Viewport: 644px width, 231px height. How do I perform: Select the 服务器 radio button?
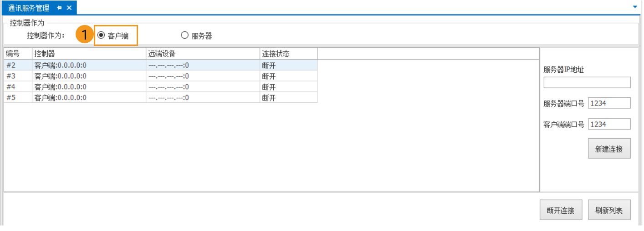(x=184, y=35)
